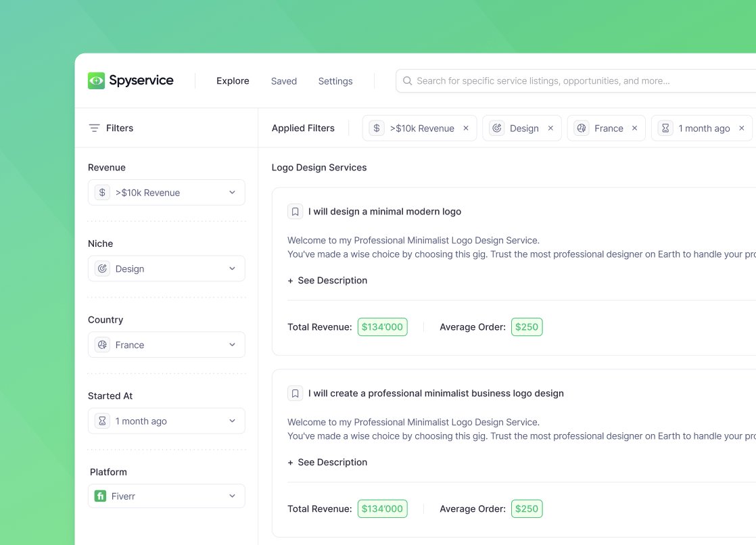Open the Revenue dropdown
756x545 pixels.
(166, 193)
